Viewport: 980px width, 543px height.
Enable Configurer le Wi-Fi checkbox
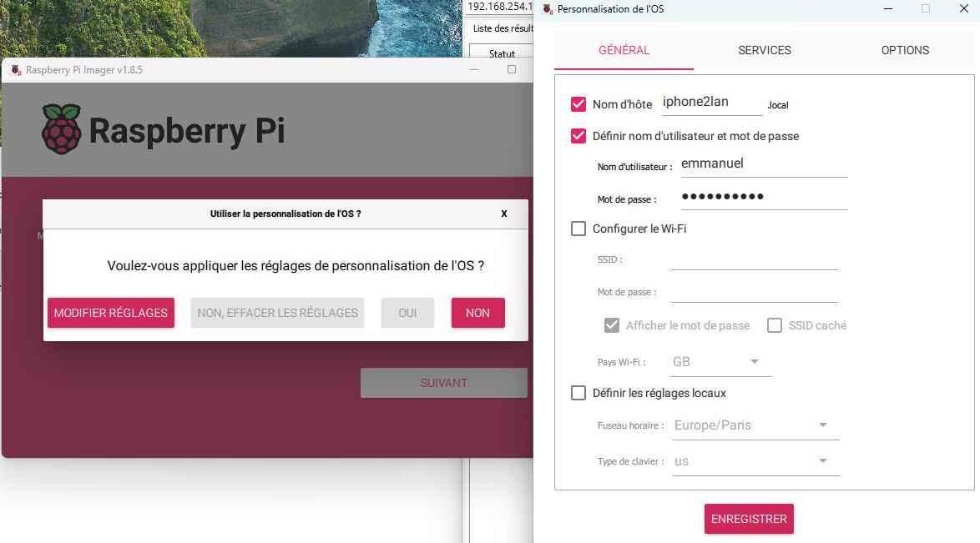(578, 229)
